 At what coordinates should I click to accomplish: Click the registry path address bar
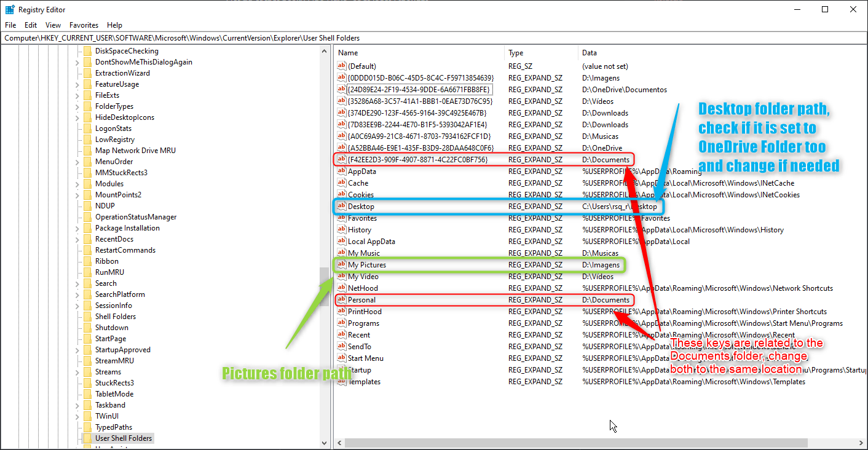433,38
